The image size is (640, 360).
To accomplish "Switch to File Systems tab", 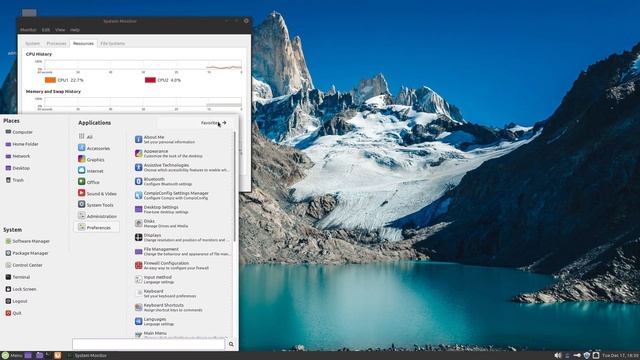I will coord(113,43).
